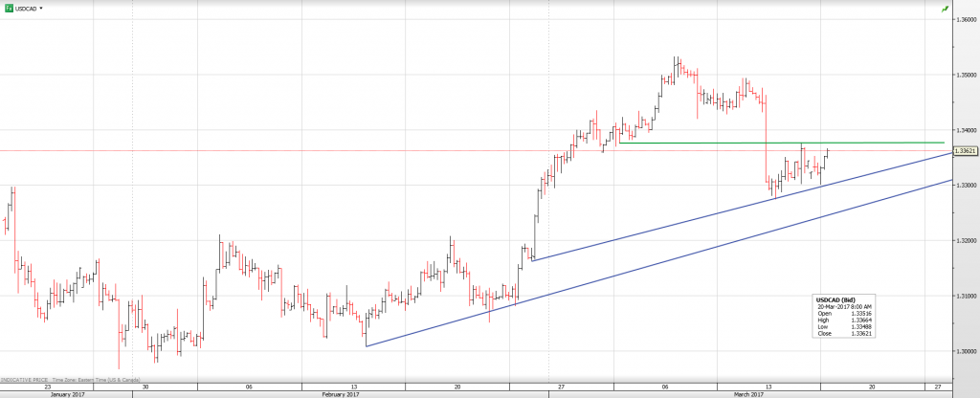
Task: Click the green chart icon at top right
Action: (x=946, y=9)
